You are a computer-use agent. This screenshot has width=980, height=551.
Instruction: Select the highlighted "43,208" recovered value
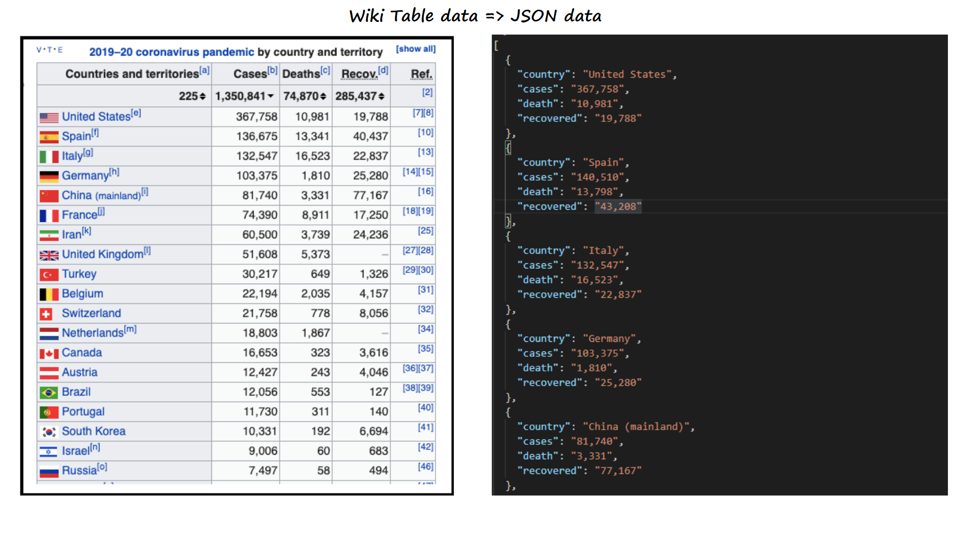click(x=618, y=207)
